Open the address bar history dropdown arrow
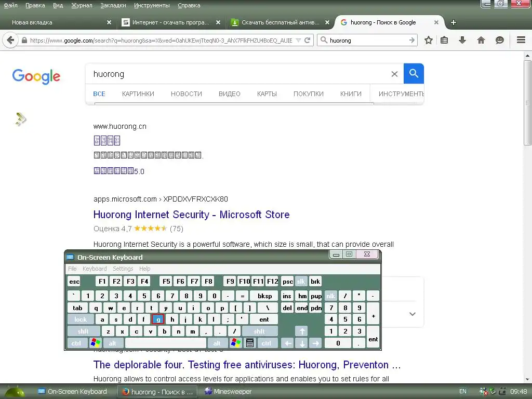The image size is (532, 399). 298,41
